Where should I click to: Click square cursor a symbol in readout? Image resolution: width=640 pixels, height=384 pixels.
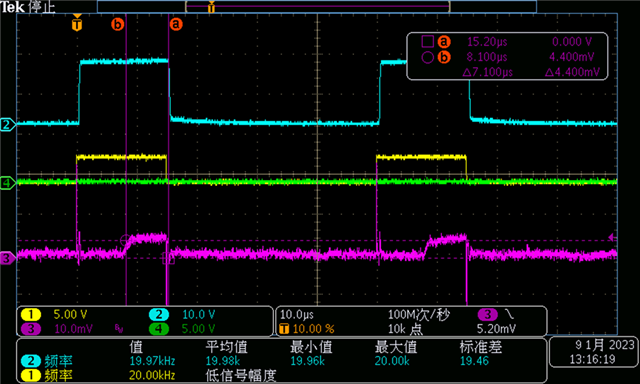pyautogui.click(x=427, y=42)
